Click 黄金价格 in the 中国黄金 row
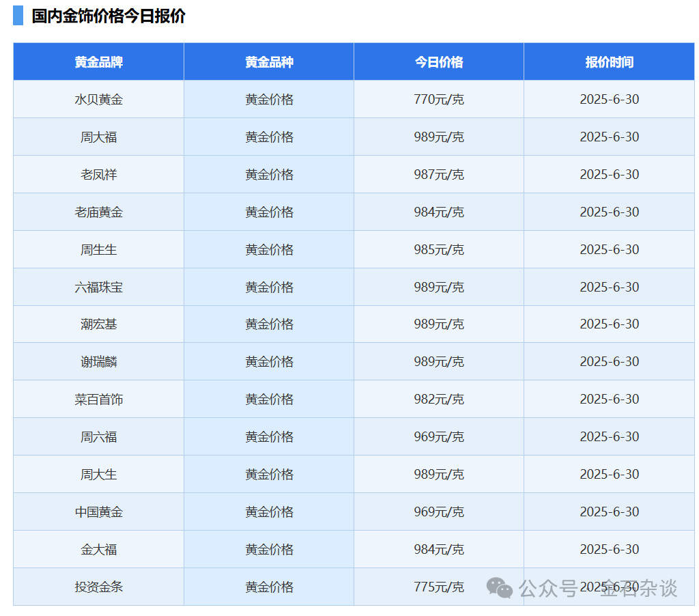Screen dimensions: 699x616 269,512
